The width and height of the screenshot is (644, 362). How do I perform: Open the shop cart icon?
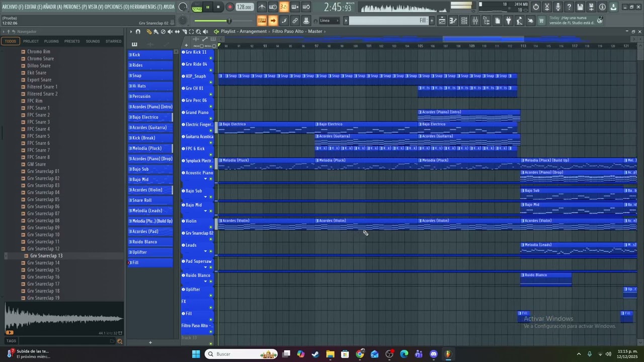pos(541,21)
